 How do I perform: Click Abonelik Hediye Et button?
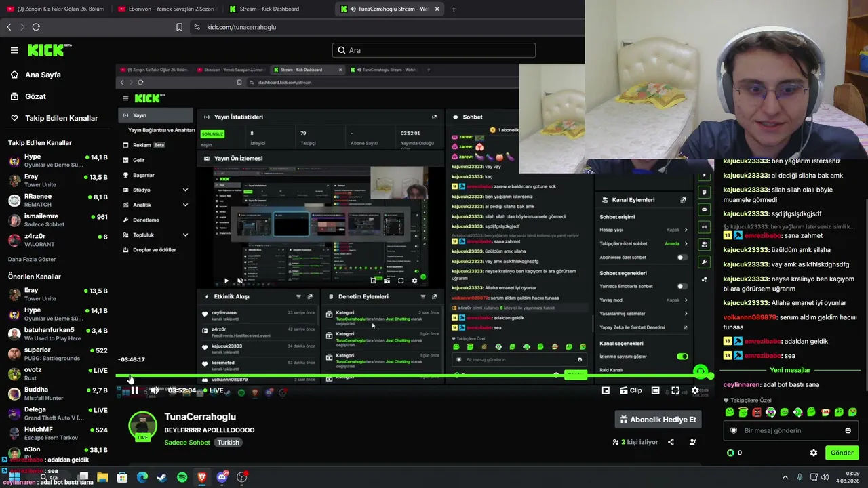click(x=658, y=420)
